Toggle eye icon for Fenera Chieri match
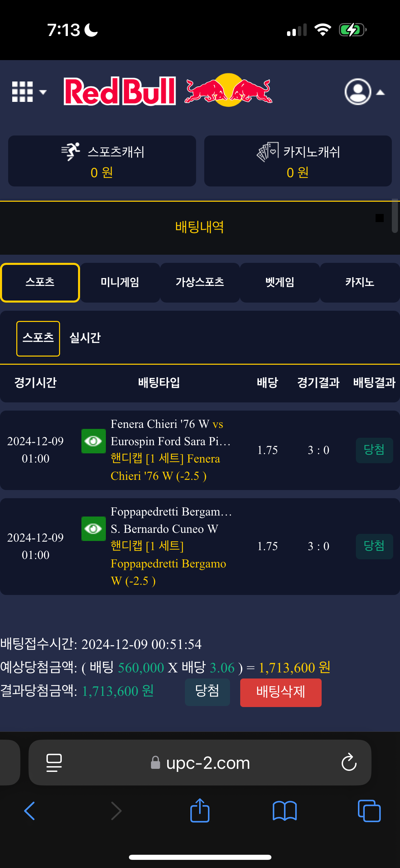 [93, 441]
